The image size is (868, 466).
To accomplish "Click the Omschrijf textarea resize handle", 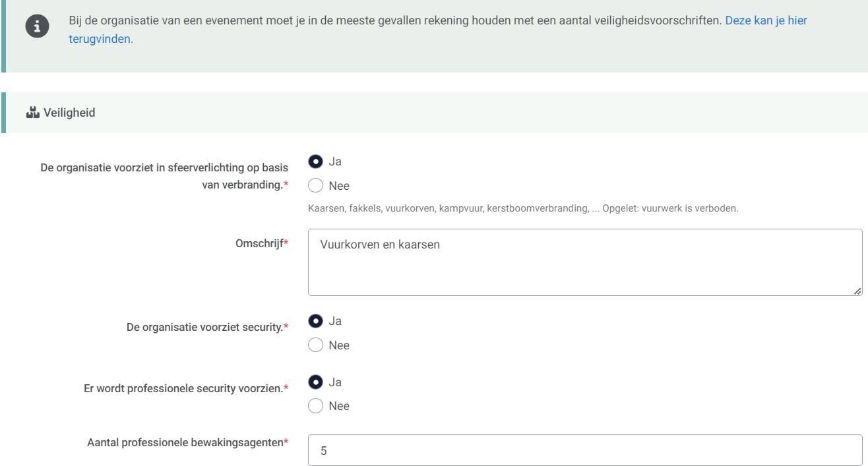I will tap(857, 290).
